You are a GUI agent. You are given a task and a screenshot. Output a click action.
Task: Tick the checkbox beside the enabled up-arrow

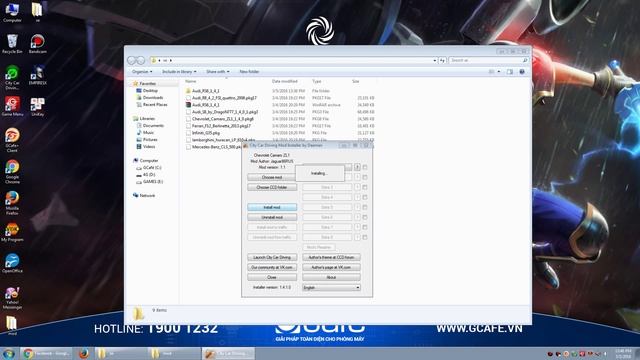click(x=365, y=167)
